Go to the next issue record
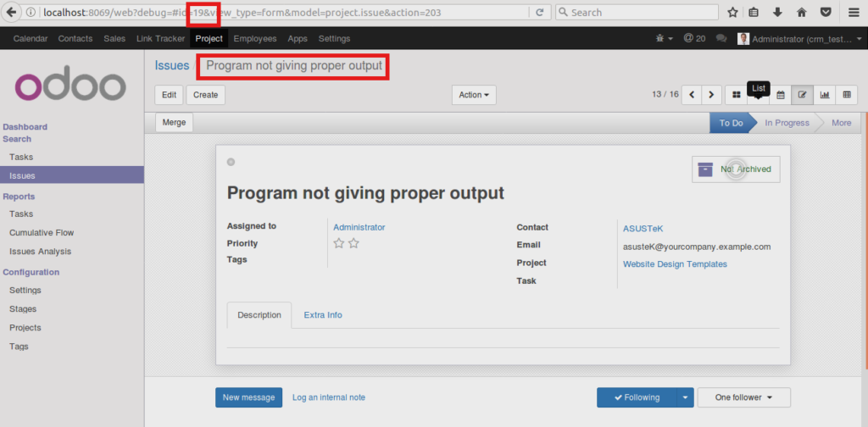 click(x=712, y=95)
